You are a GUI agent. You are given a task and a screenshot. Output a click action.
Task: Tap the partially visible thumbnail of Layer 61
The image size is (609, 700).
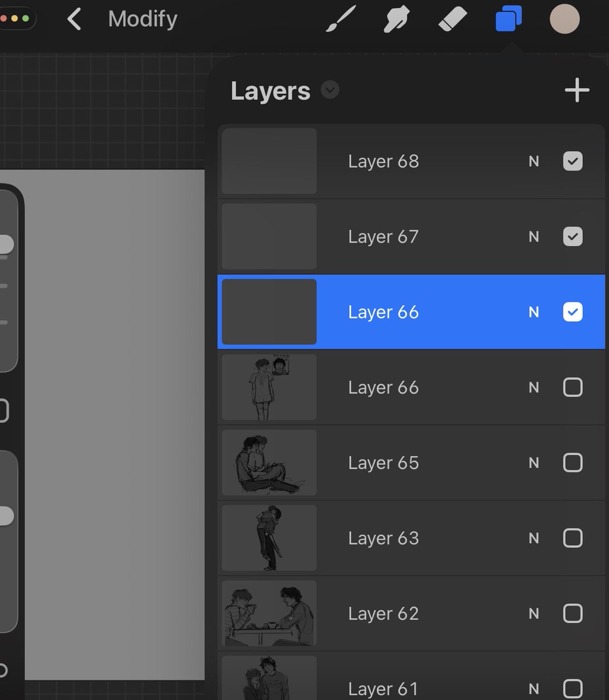click(x=269, y=678)
